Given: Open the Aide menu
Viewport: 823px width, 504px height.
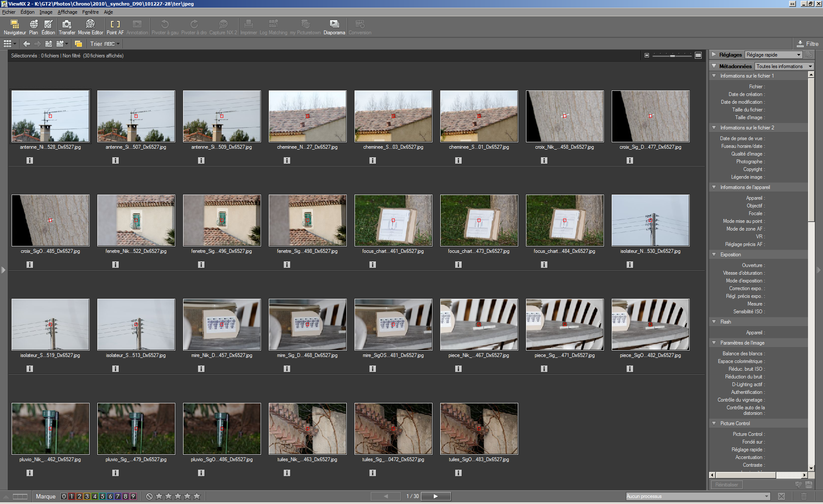Looking at the screenshot, I should coord(108,12).
